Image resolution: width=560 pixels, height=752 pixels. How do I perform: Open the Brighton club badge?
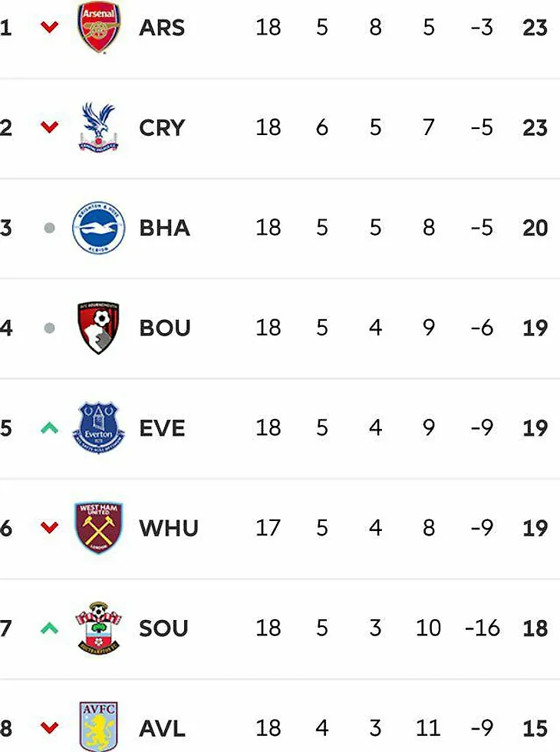99,228
